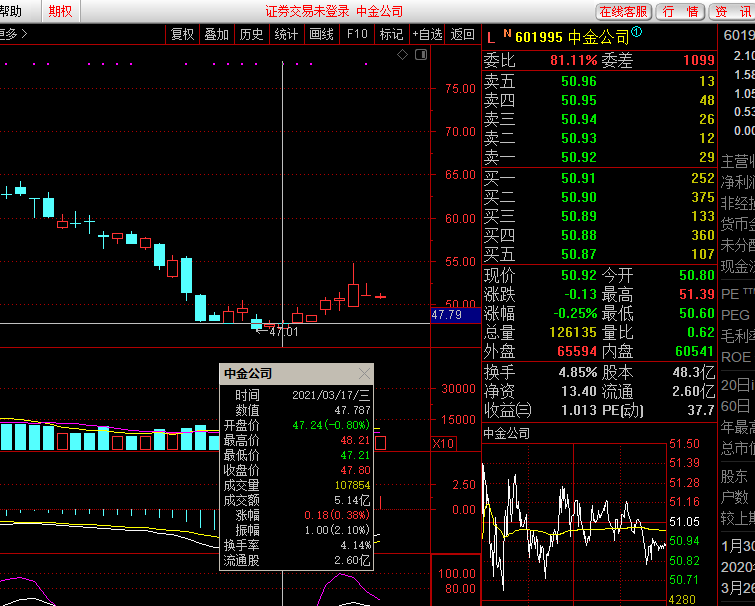This screenshot has height=606, width=755.
Task: Select 买一 price 50.91
Action: click(579, 179)
